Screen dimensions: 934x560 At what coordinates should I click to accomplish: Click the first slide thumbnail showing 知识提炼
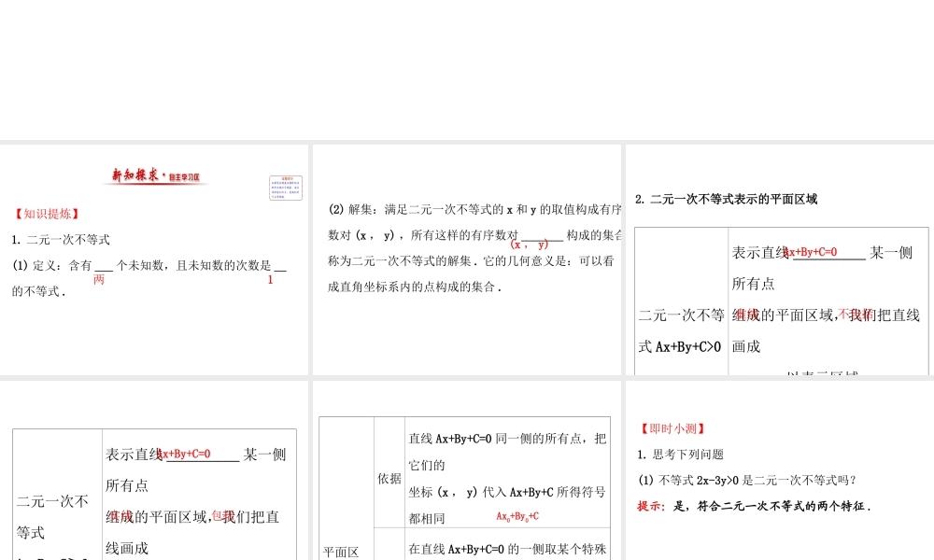pos(154,261)
